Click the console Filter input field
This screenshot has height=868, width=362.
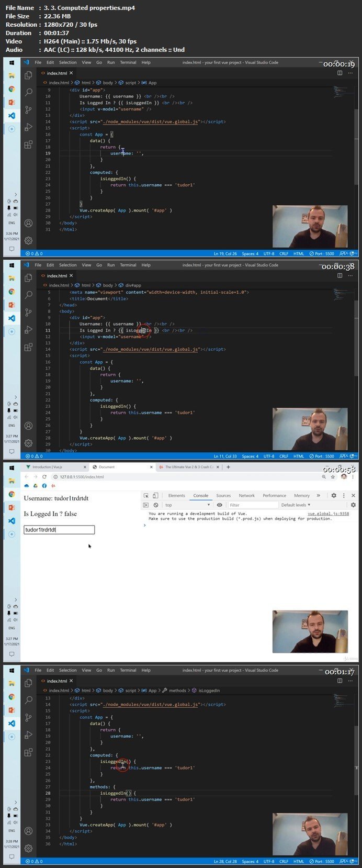(253, 505)
